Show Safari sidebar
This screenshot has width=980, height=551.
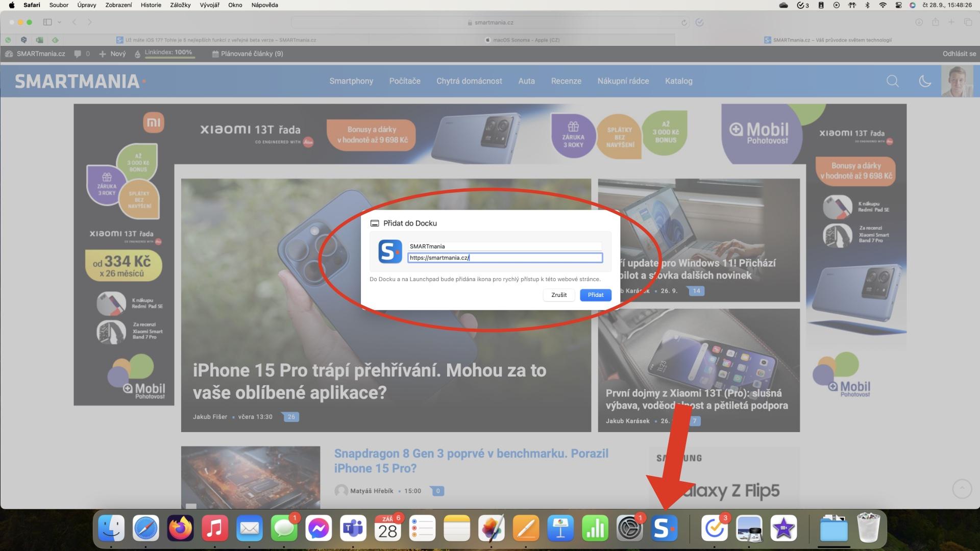pyautogui.click(x=47, y=22)
